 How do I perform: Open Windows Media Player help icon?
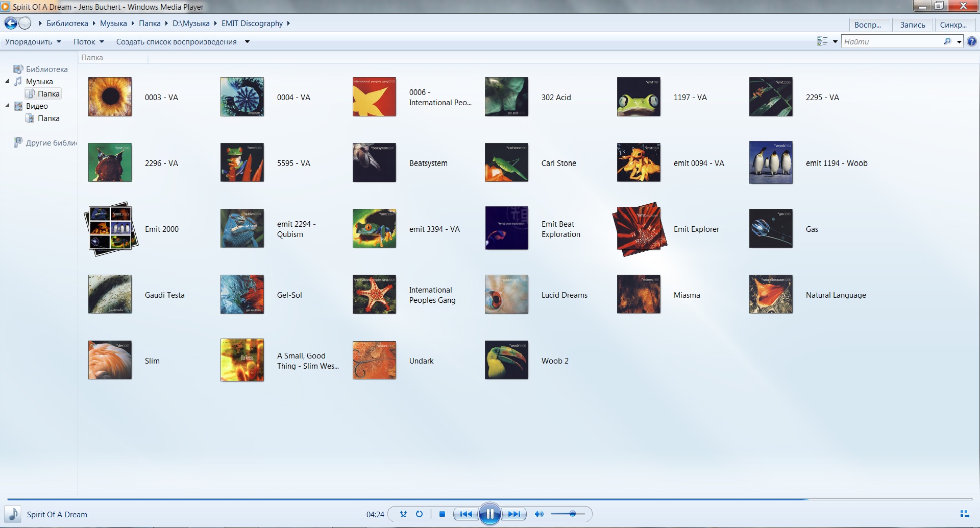972,42
